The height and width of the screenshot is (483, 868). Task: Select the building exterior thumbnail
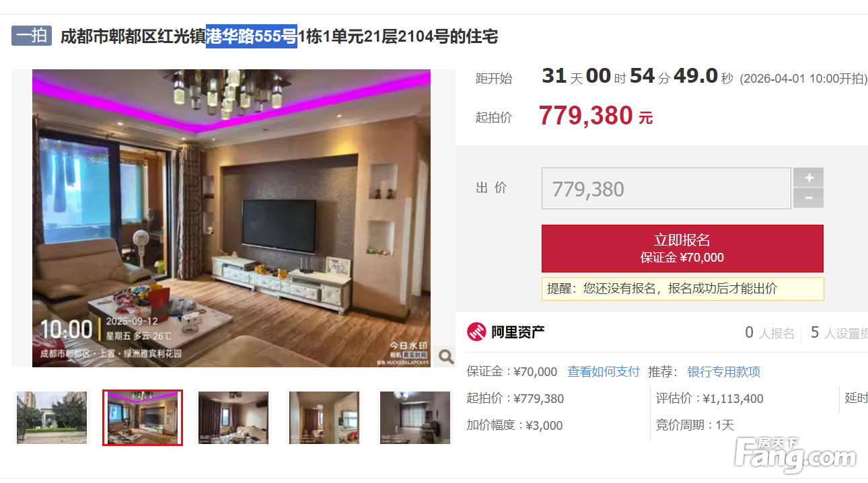(x=52, y=417)
